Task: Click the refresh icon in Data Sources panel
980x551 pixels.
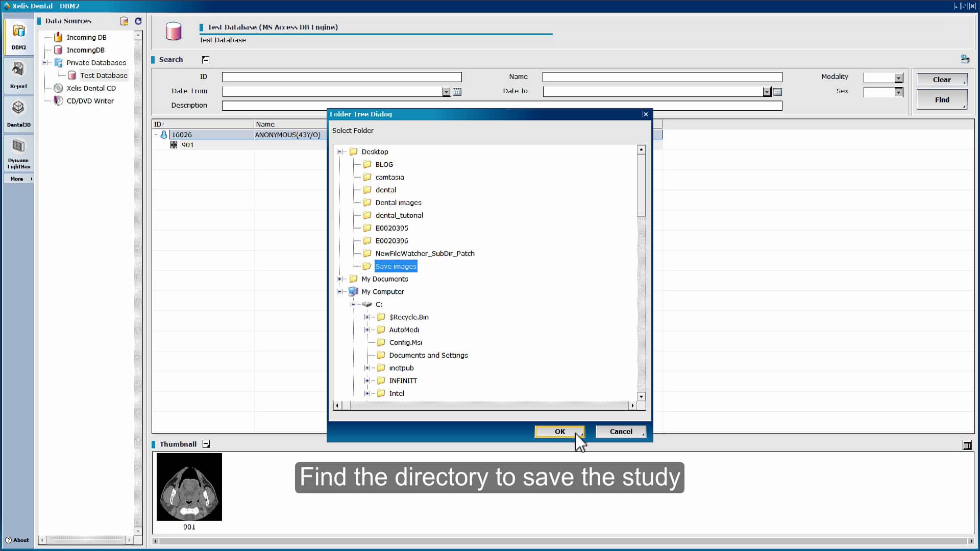Action: click(x=138, y=21)
